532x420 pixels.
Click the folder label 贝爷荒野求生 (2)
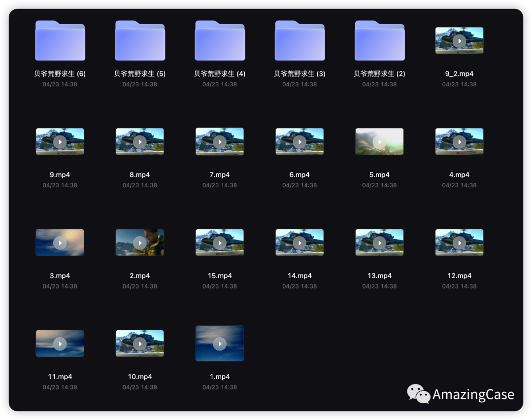pos(380,73)
